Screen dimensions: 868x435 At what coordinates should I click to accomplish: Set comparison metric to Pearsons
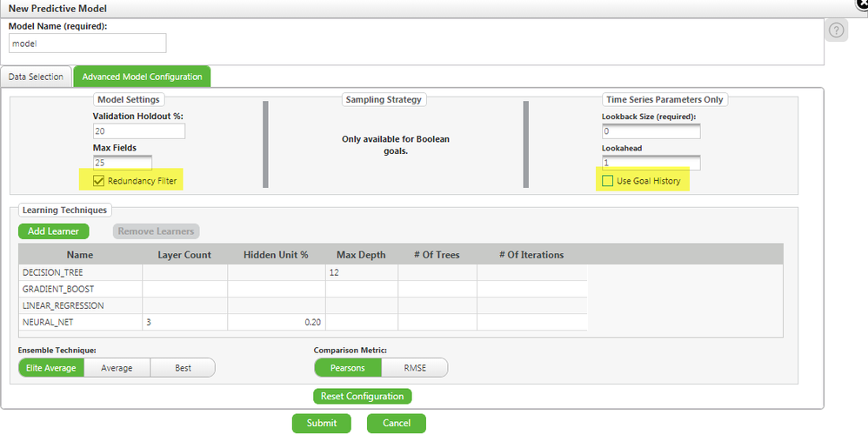pyautogui.click(x=348, y=367)
